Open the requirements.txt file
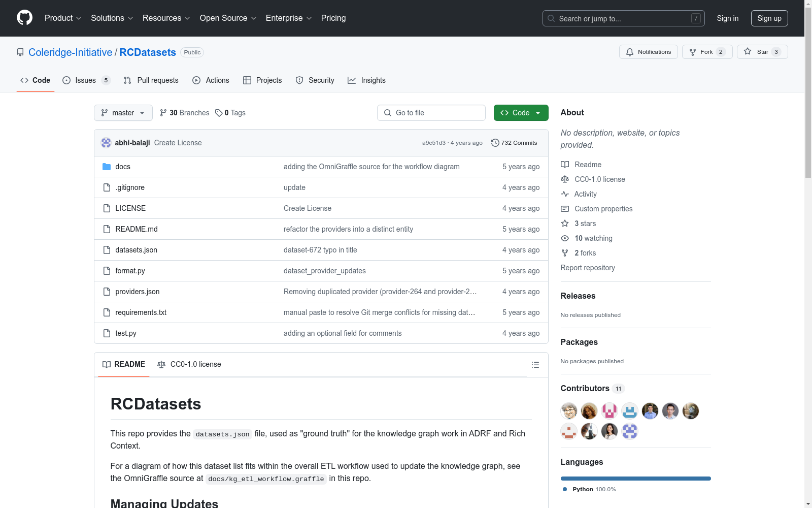Viewport: 812px width, 508px height. (x=141, y=312)
